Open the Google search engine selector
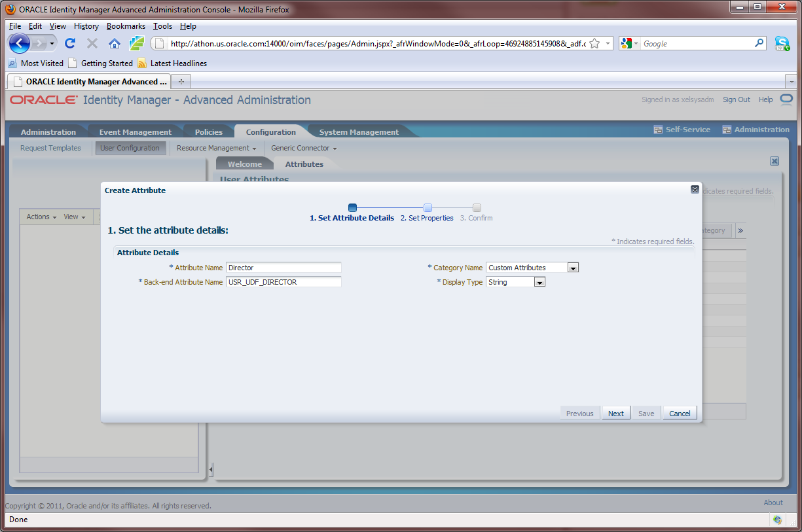 coord(630,43)
